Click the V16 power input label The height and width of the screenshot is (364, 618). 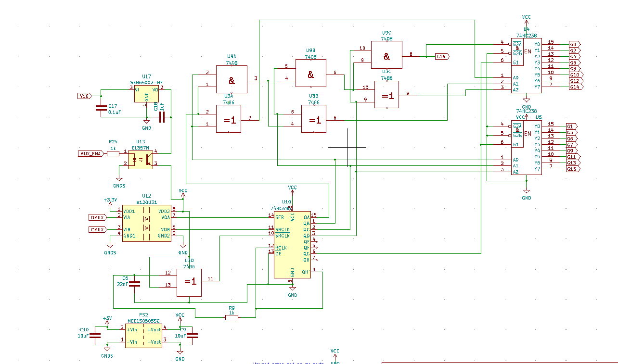tap(84, 96)
